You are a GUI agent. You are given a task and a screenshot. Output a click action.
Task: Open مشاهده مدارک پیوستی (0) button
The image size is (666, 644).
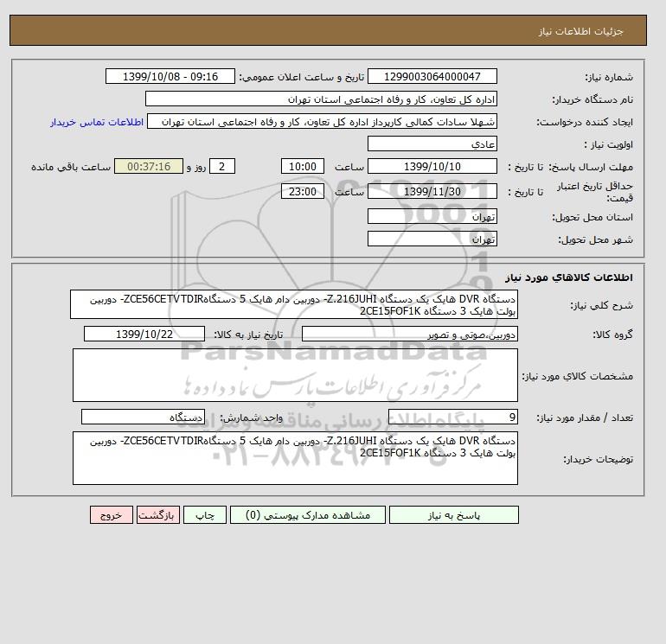point(308,515)
